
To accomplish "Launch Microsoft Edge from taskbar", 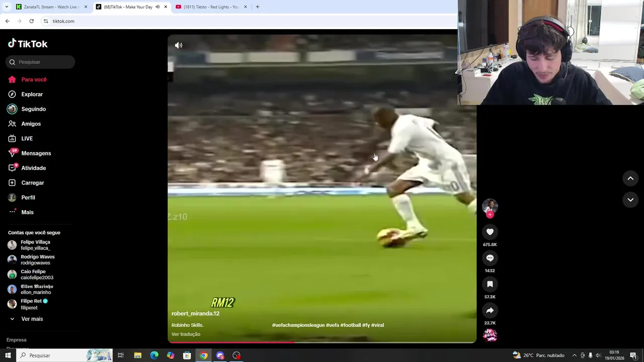I will tap(154, 355).
